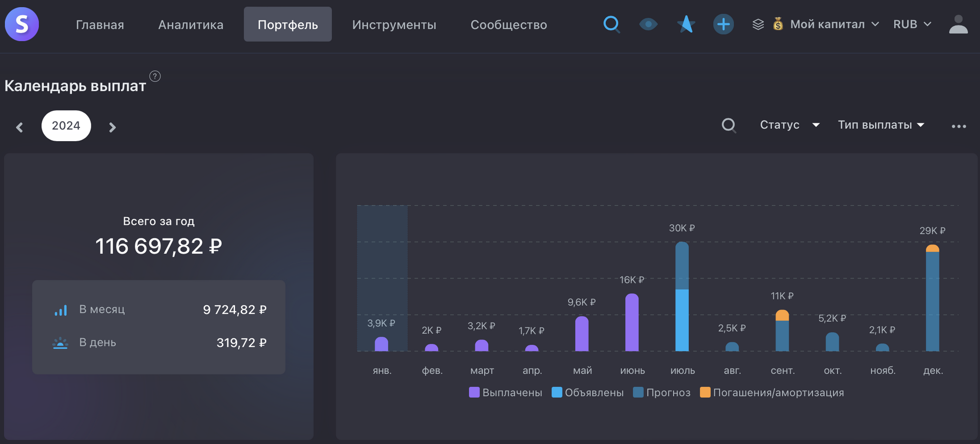Click the purple S logo icon
This screenshot has width=980, height=444.
click(x=22, y=24)
